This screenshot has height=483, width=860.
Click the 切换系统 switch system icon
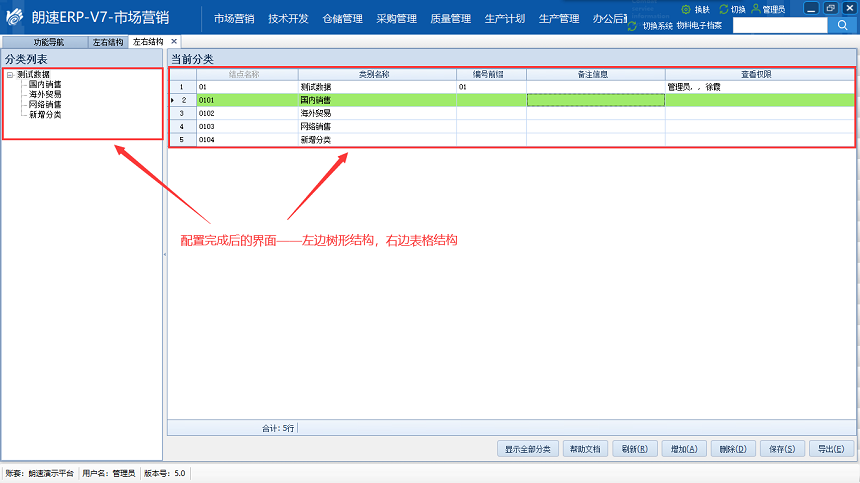click(633, 25)
